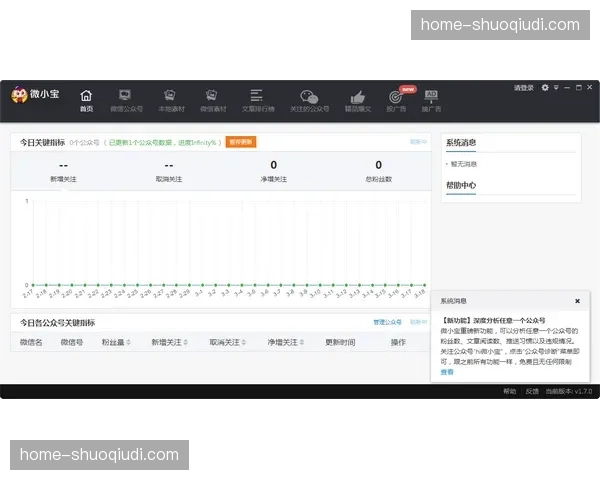Click the chart data point at 3-1
Viewport: 600px width, 480px height.
pyautogui.click(x=202, y=285)
